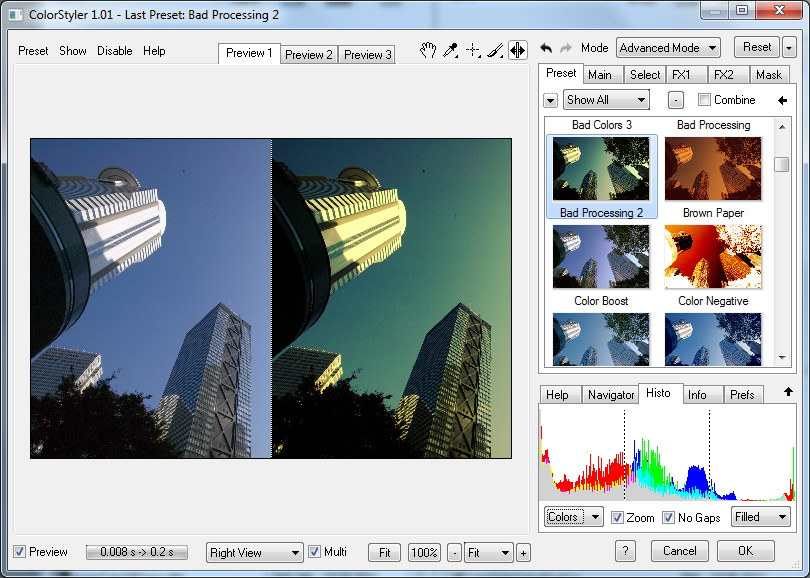Open the Show menu

[x=73, y=51]
